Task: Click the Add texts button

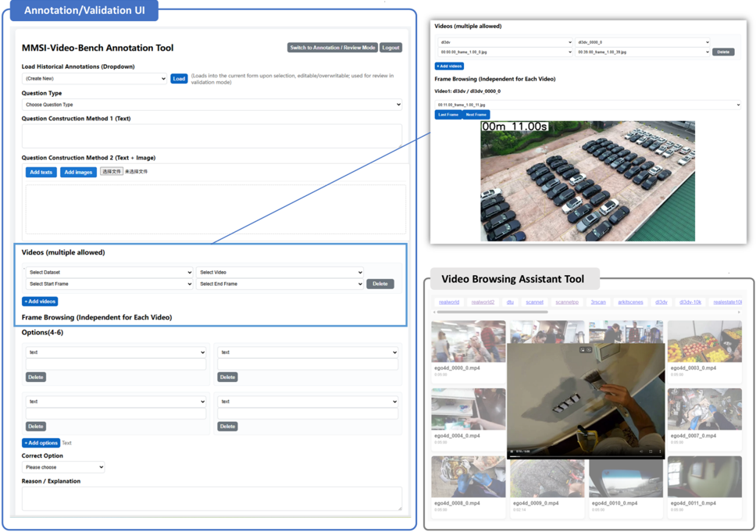Action: click(41, 172)
